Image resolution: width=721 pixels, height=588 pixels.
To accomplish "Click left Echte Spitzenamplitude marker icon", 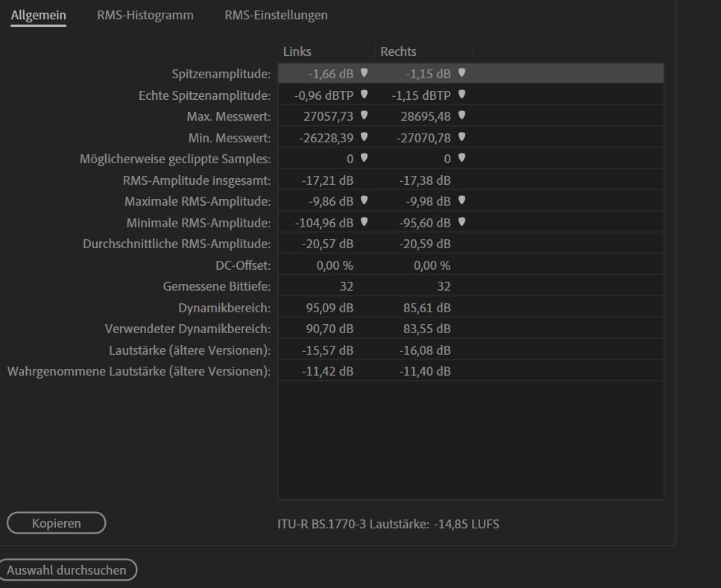I will [364, 95].
